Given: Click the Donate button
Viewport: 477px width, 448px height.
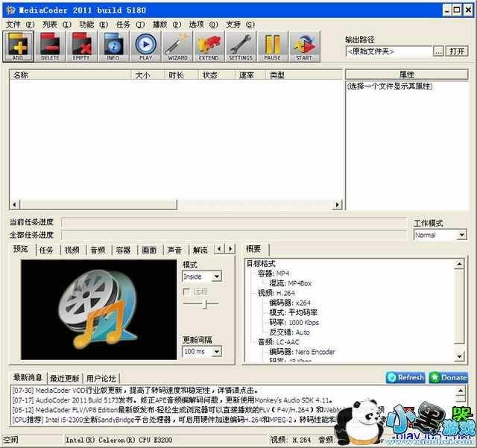Looking at the screenshot, I should click(449, 378).
